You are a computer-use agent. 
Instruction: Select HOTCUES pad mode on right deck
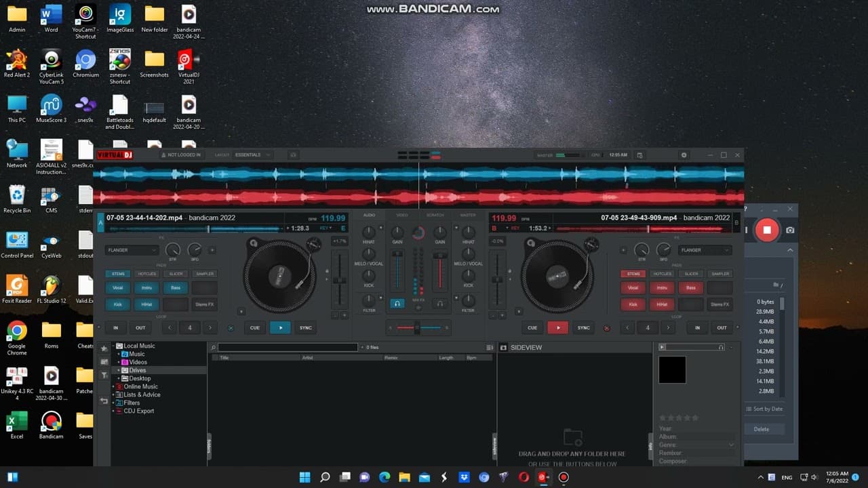(663, 274)
